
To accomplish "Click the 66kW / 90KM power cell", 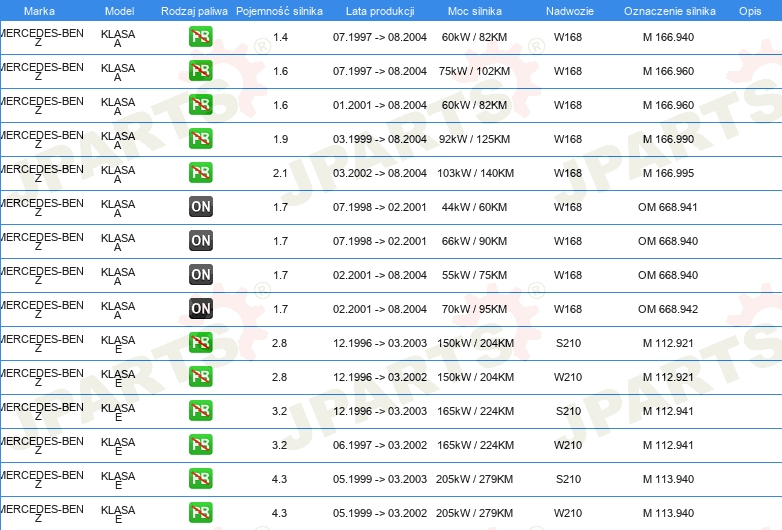I will 474,241.
